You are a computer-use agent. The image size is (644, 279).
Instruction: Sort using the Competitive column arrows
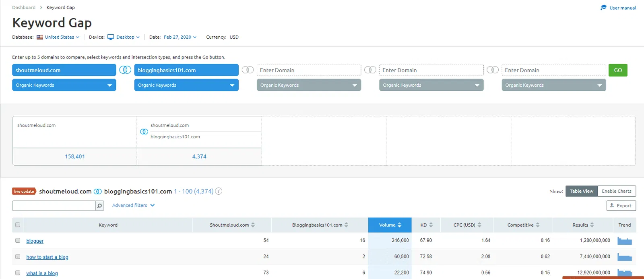tap(538, 225)
